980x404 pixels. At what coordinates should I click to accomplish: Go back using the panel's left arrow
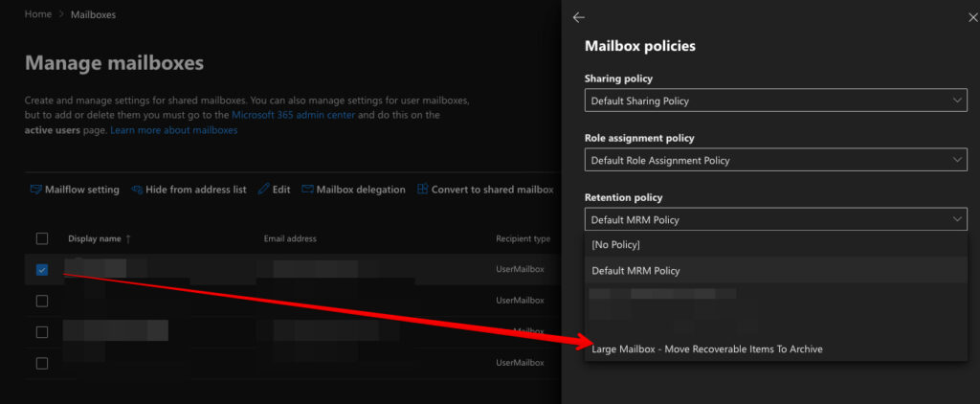[578, 17]
